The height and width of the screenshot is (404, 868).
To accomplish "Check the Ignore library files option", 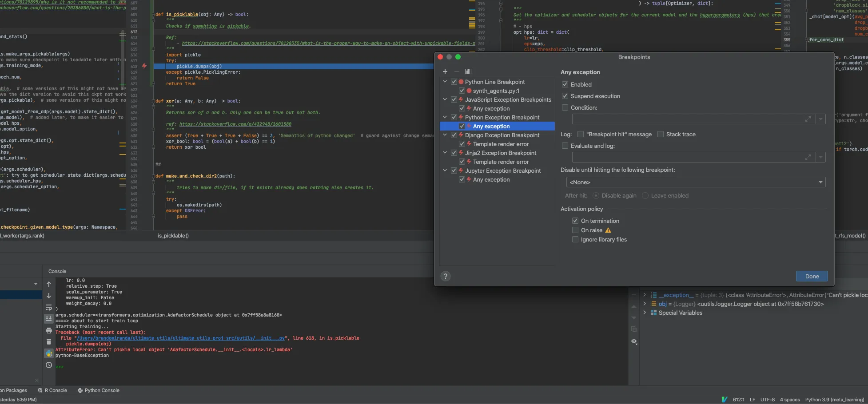I will pyautogui.click(x=575, y=239).
